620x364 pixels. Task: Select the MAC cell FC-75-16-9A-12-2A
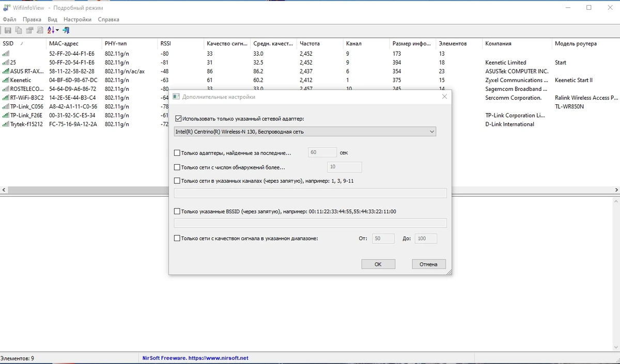click(x=73, y=124)
